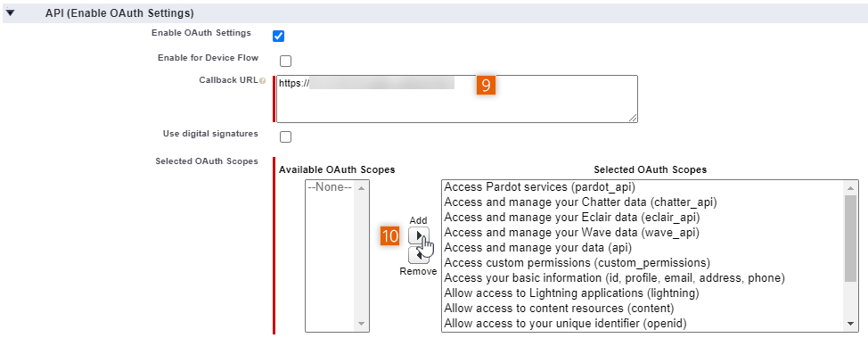Screen dimensions: 868x338
Task: Select Access Pardot services (pardot_api) scope
Action: pos(539,186)
